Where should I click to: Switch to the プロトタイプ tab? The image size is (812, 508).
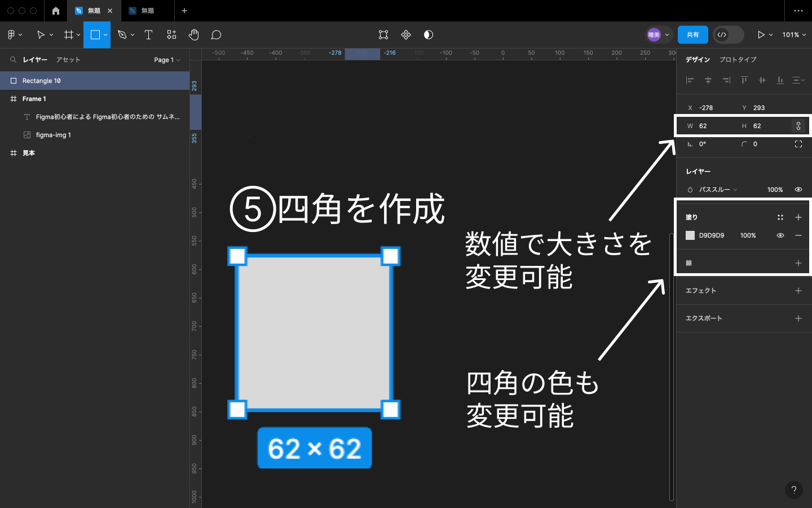click(738, 60)
